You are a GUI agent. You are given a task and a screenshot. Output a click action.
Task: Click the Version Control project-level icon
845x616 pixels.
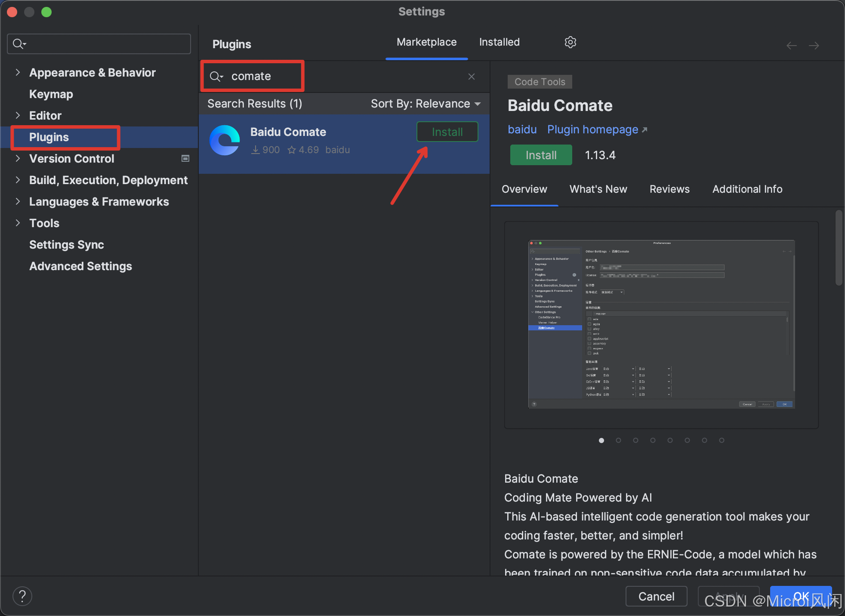click(x=185, y=159)
